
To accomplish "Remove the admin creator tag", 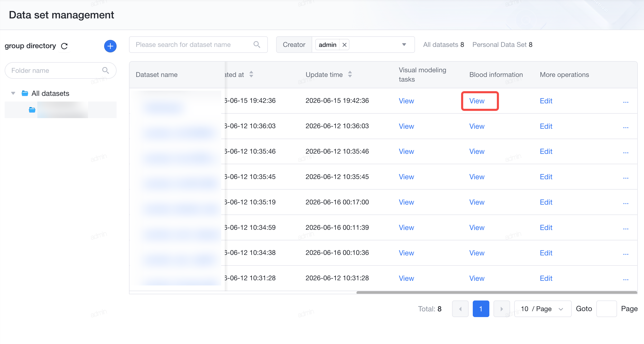I will pyautogui.click(x=344, y=45).
